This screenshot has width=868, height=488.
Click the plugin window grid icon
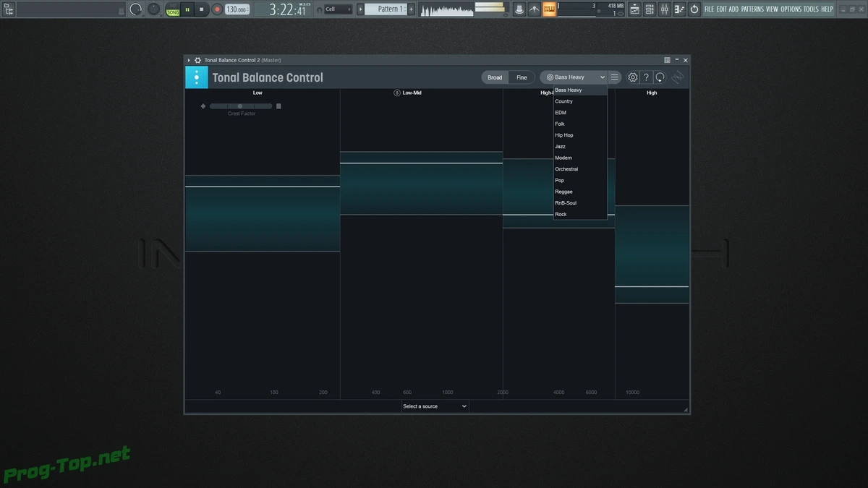click(x=667, y=60)
